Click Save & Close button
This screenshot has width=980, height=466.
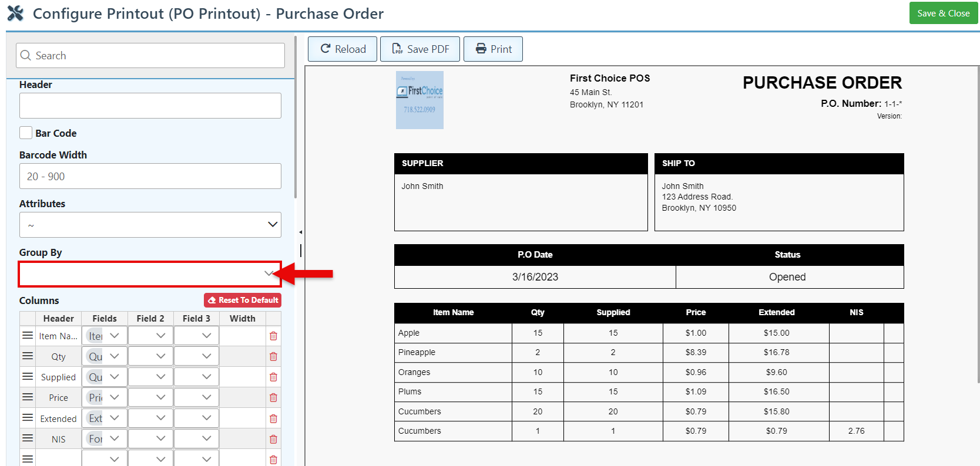pos(943,13)
